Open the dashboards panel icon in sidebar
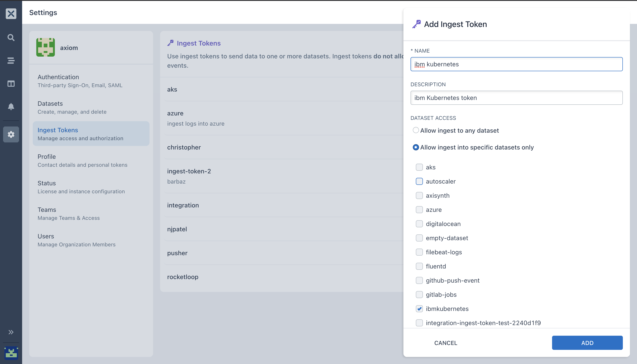The height and width of the screenshot is (364, 637). click(11, 84)
